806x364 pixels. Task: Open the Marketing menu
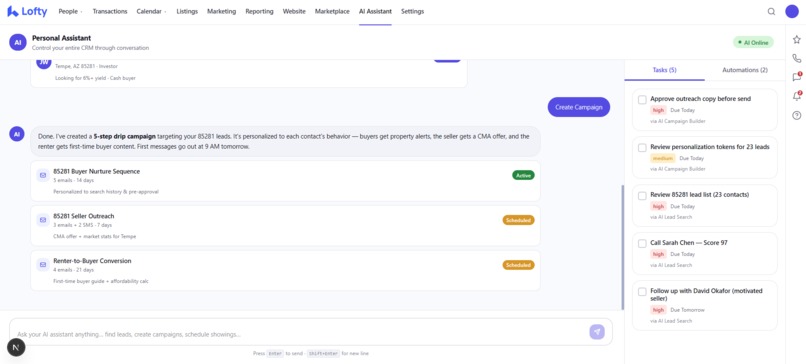coord(222,11)
